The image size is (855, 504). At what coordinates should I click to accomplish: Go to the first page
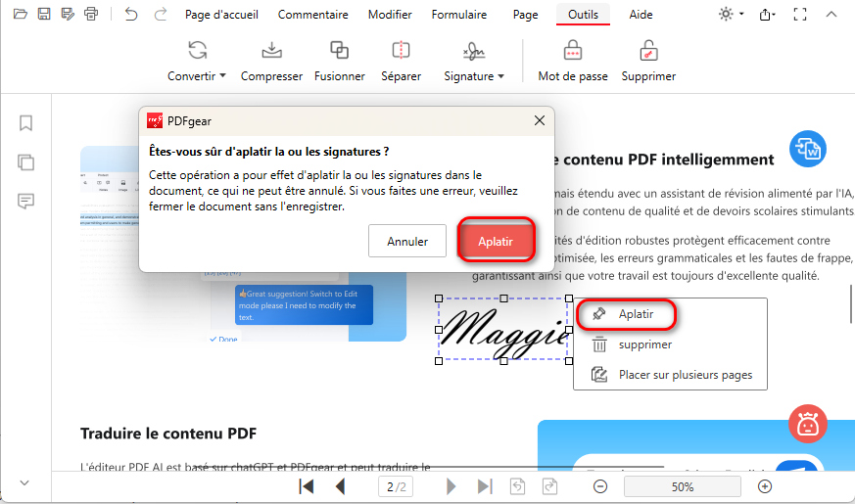(307, 486)
